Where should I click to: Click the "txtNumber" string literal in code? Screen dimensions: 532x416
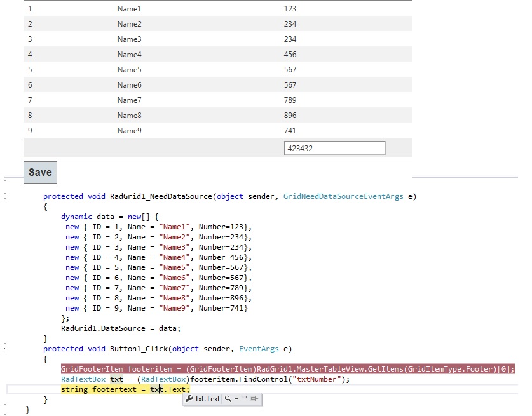click(x=317, y=379)
